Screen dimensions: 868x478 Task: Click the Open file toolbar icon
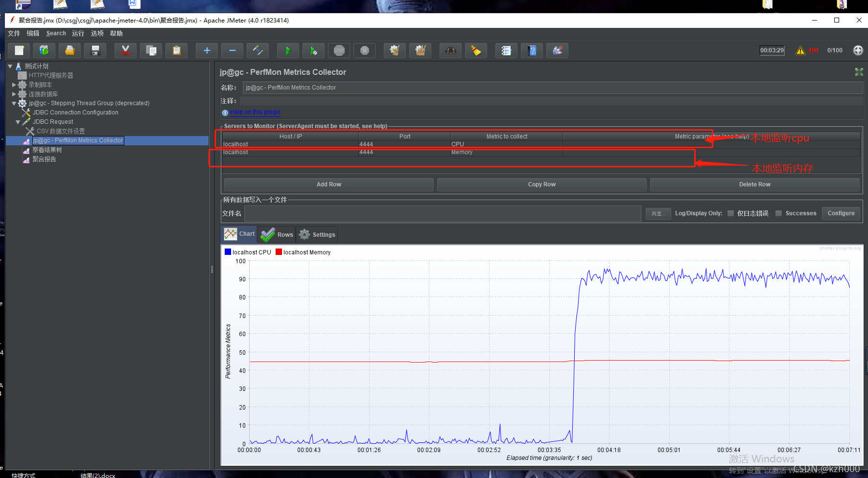(x=70, y=50)
